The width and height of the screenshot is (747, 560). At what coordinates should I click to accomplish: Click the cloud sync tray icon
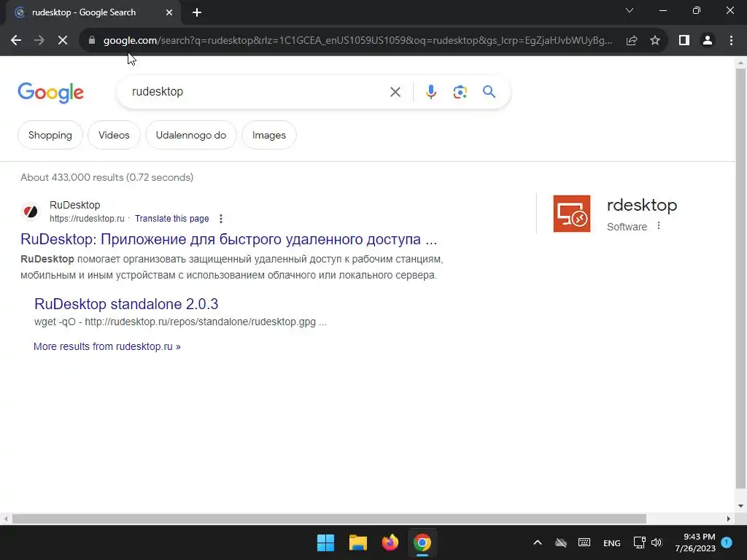coord(561,542)
